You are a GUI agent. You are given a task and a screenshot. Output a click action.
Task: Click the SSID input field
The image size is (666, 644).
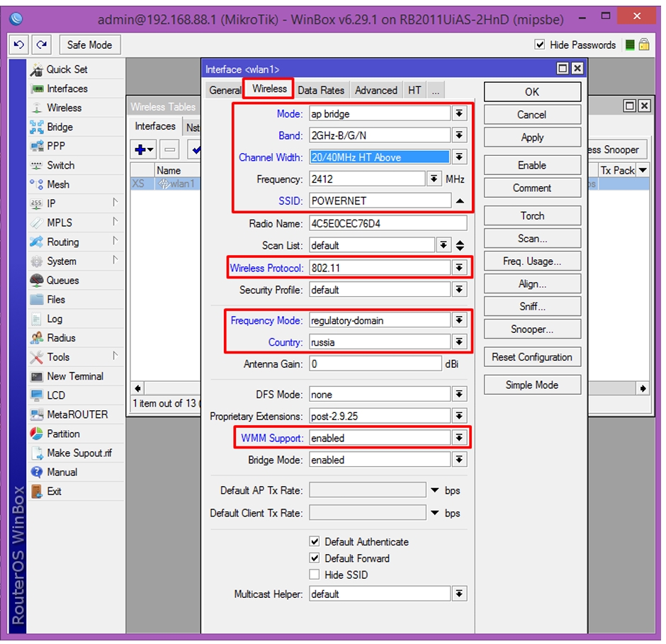(x=380, y=200)
